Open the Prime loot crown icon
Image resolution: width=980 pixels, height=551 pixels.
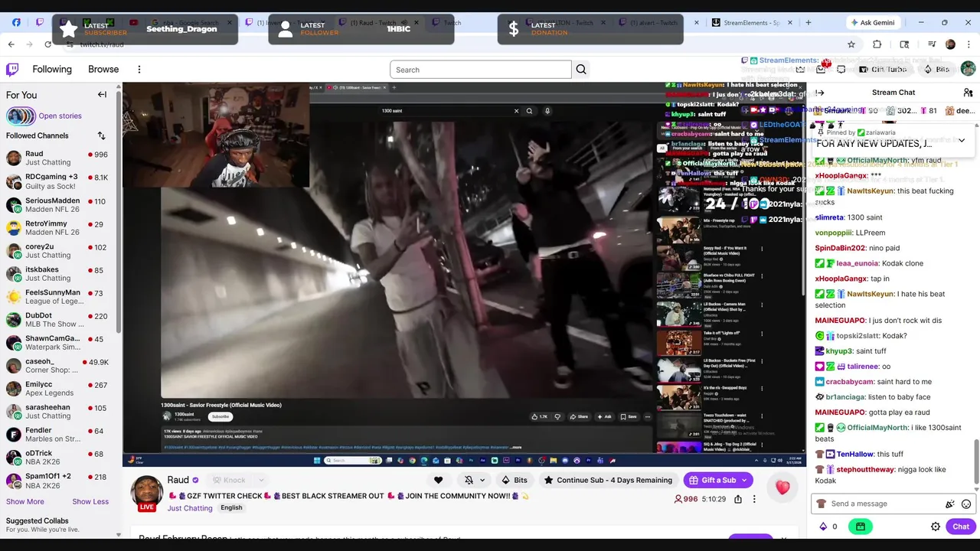pos(800,70)
